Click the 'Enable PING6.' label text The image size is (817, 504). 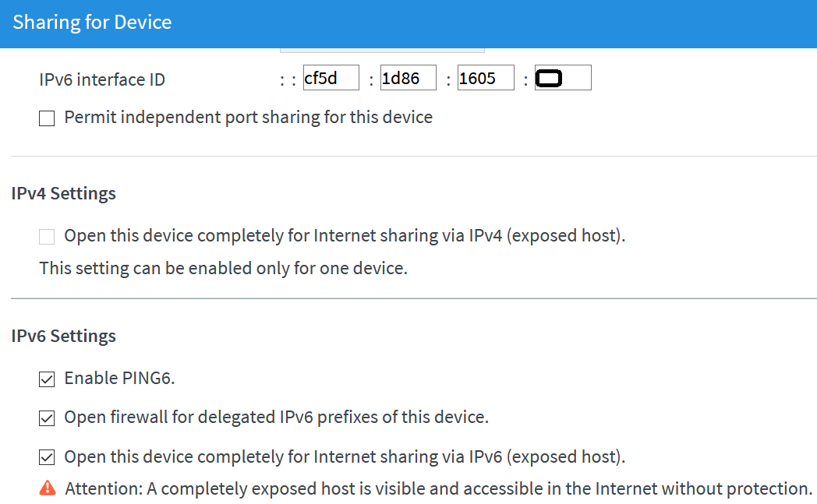tap(119, 378)
